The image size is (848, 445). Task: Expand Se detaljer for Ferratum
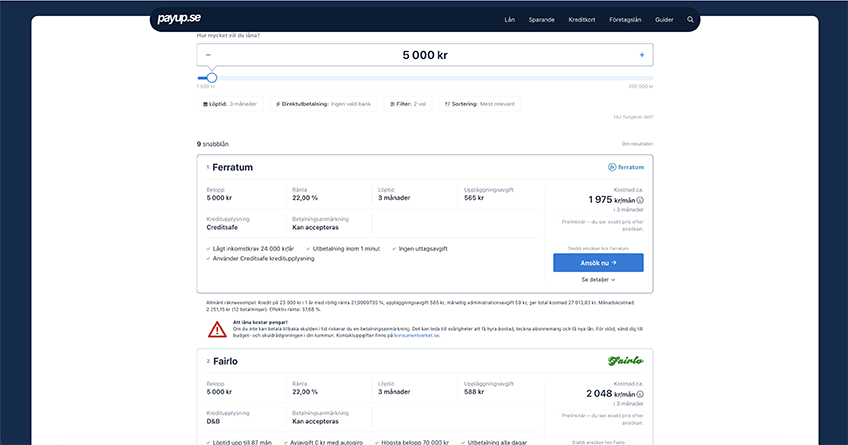tap(598, 280)
